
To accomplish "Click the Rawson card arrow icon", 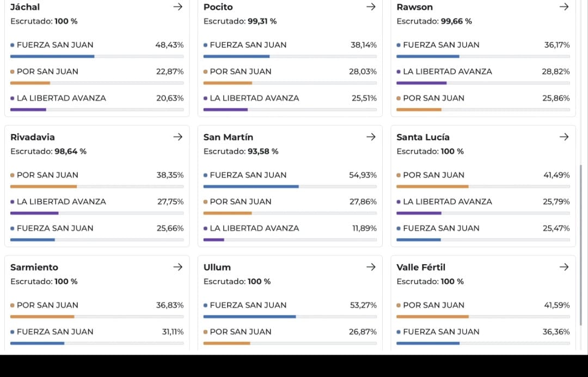I will [564, 7].
